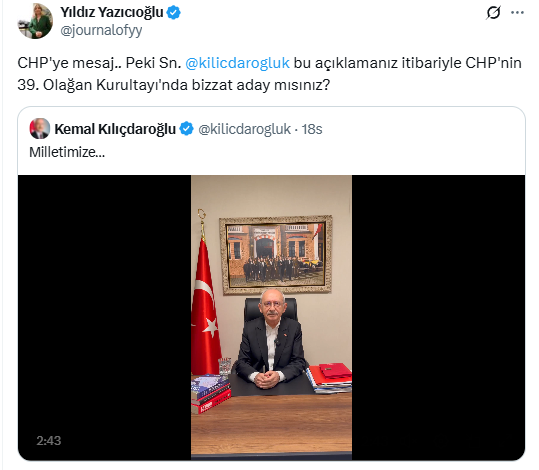539x470 pixels.
Task: Open the Grok explain post icon
Action: (493, 13)
